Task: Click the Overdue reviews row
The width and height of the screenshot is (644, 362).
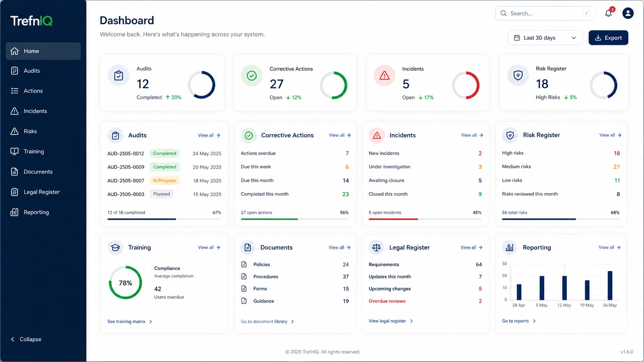Action: [x=425, y=301]
